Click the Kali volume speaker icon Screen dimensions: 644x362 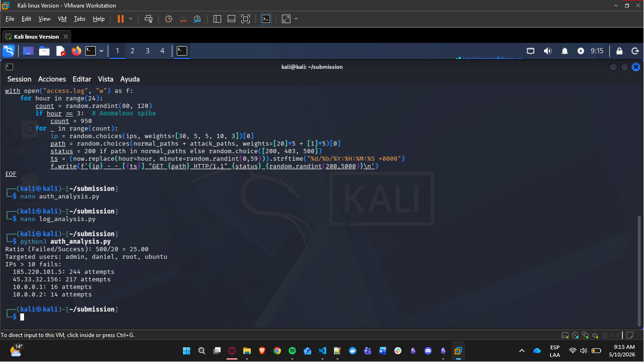click(x=547, y=51)
